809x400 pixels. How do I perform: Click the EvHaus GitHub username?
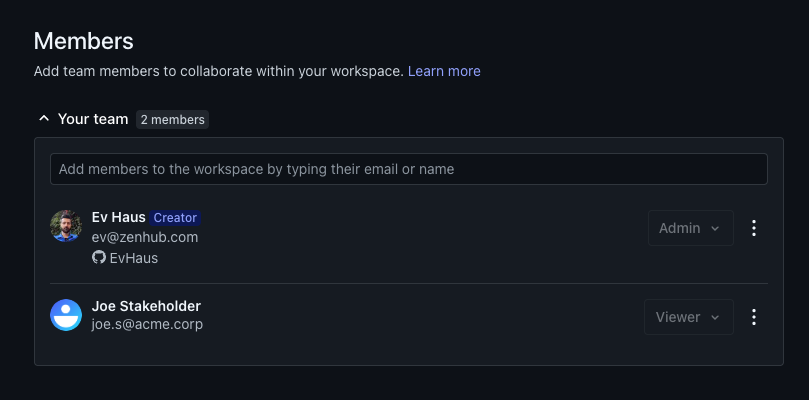[x=134, y=258]
